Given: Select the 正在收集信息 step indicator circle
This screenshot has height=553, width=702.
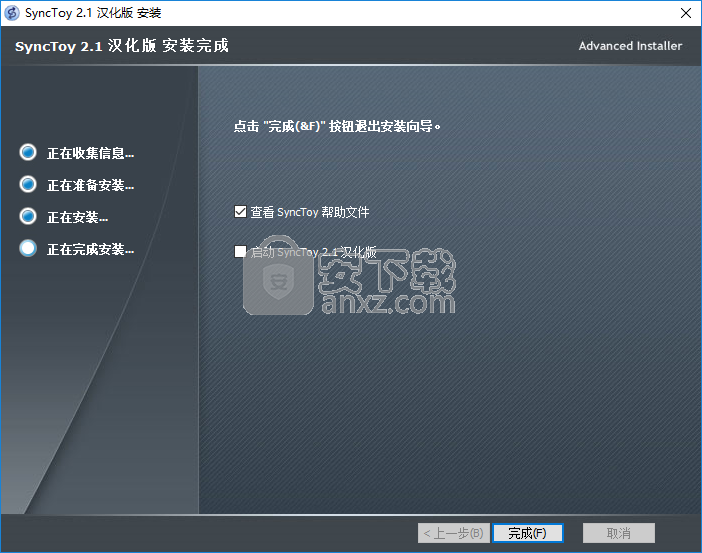Looking at the screenshot, I should pos(28,152).
